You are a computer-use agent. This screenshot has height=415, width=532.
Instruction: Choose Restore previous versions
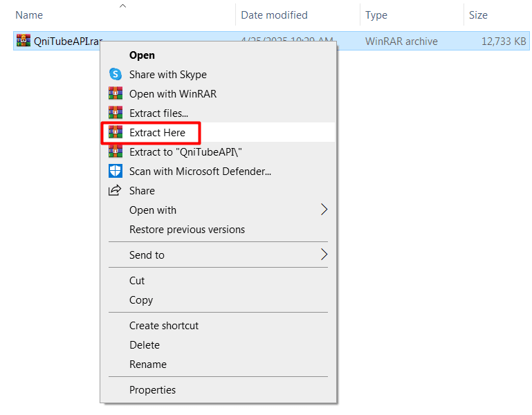point(217,229)
